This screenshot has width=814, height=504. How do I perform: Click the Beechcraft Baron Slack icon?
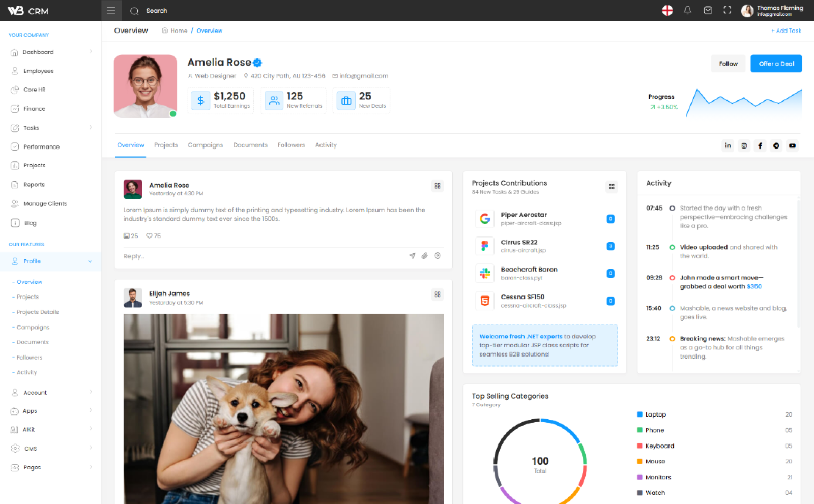point(485,274)
